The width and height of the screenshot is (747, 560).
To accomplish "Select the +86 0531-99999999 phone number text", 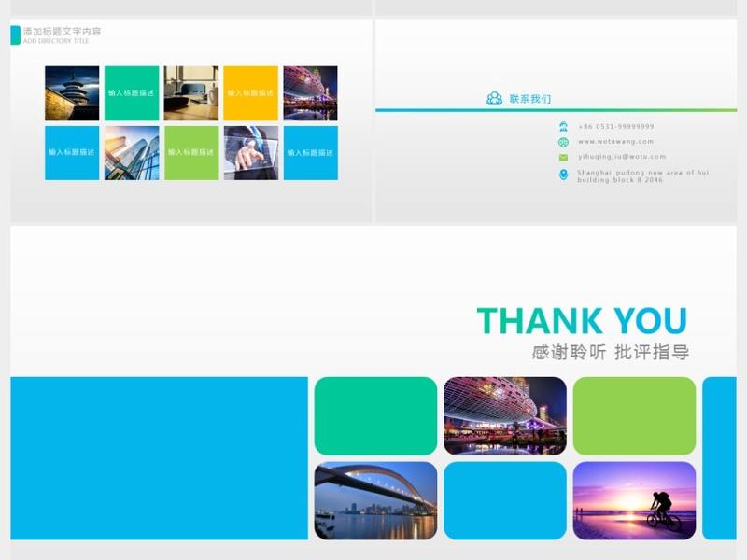I will click(x=615, y=126).
